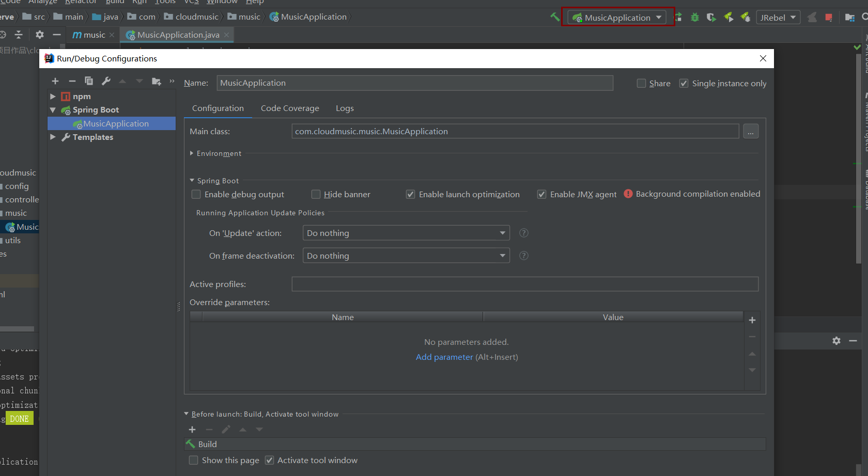Screen dimensions: 868x476
Task: Enable debug output checkbox
Action: 196,194
